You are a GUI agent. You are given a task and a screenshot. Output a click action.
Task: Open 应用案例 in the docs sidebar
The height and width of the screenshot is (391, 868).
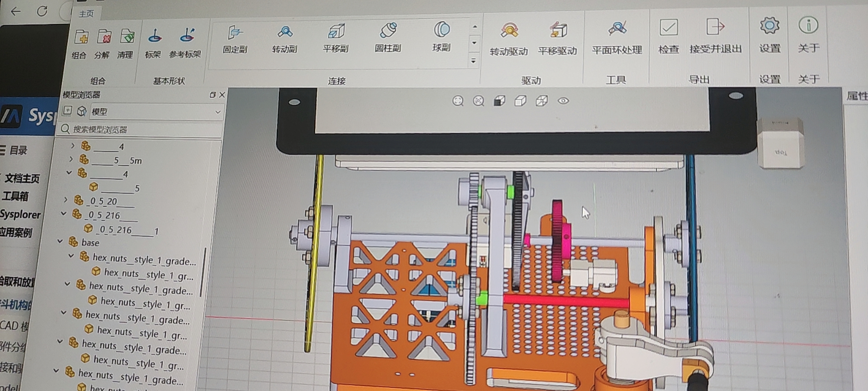point(16,232)
